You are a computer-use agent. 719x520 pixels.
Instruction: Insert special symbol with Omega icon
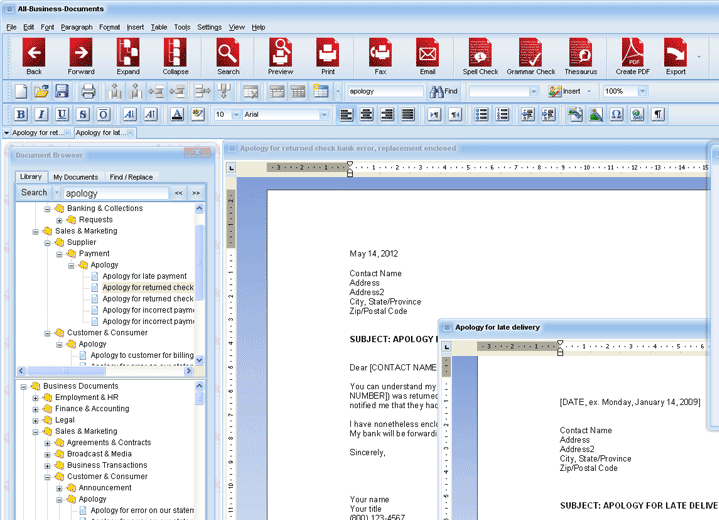(616, 114)
